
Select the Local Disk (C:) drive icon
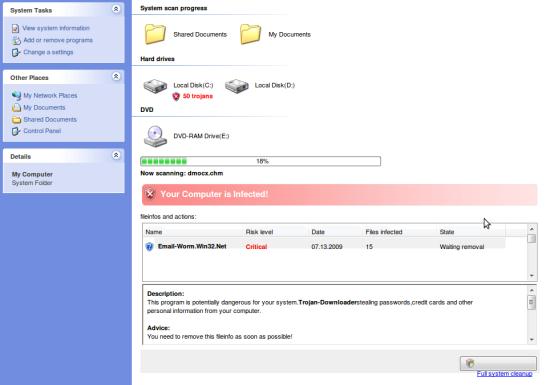click(155, 86)
